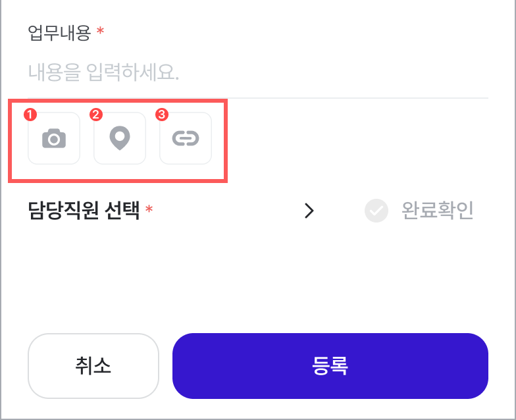Insert a URL with the chain link icon

coord(186,138)
